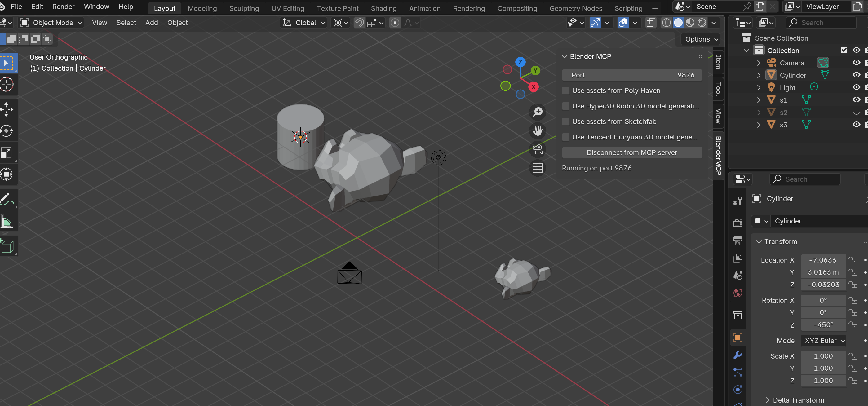The image size is (868, 406).
Task: Open Modifiers wrench tab in Properties
Action: pyautogui.click(x=737, y=355)
